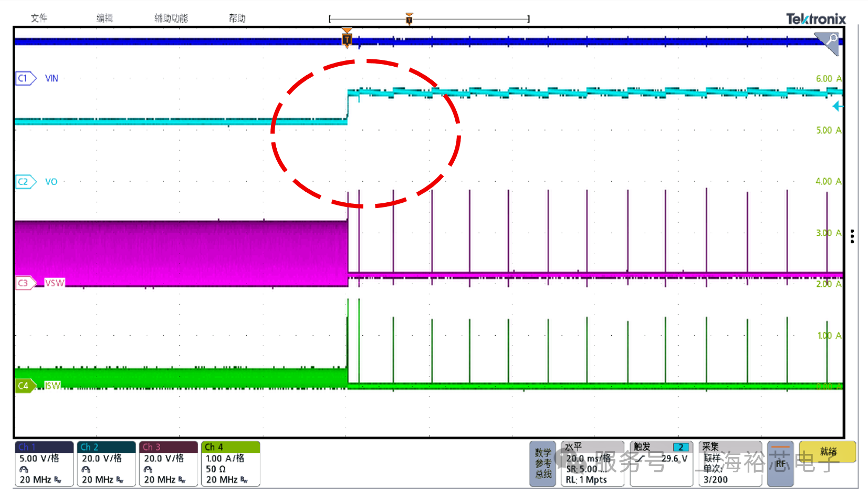Image resolution: width=868 pixels, height=497 pixels.
Task: Open the 辅助功能 menu
Action: (171, 18)
